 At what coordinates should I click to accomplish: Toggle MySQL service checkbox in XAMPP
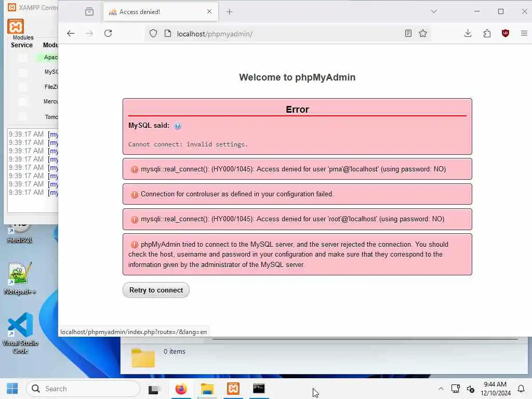tap(23, 72)
